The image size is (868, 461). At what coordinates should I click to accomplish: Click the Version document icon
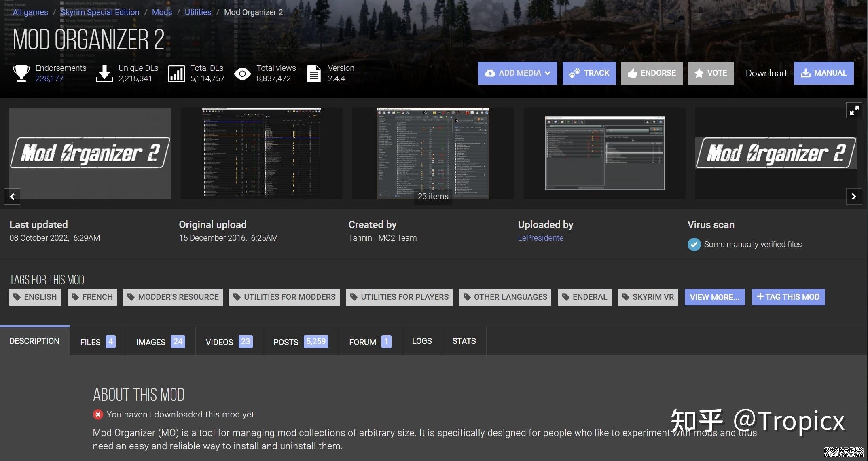(313, 74)
